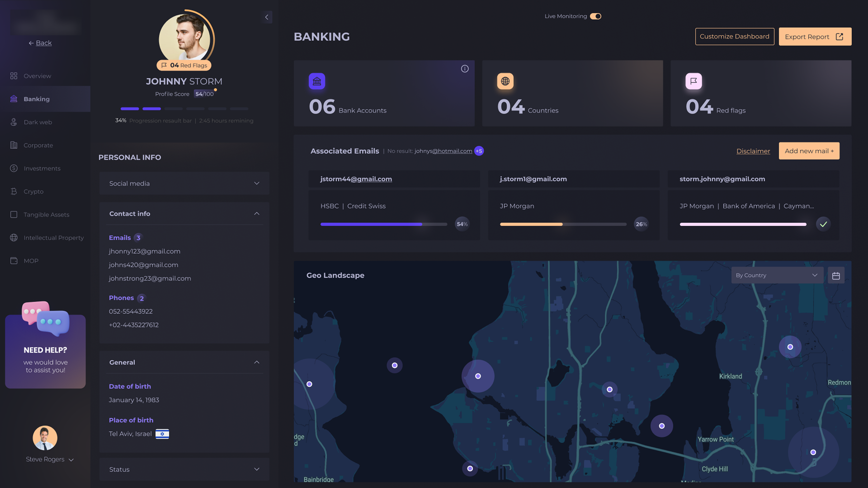Screen dimensions: 868x488
Task: Open the By Country dropdown
Action: tap(777, 275)
